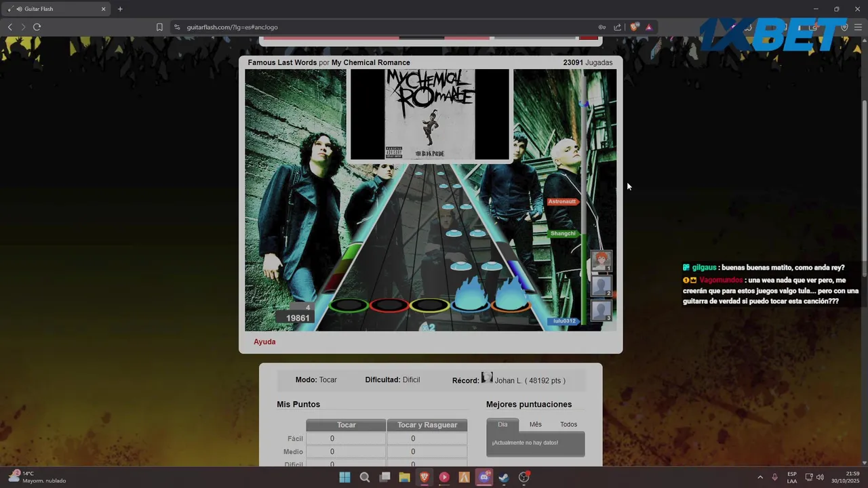Click the lulu0312 player label
Screen dimensions: 868x488
click(564, 321)
